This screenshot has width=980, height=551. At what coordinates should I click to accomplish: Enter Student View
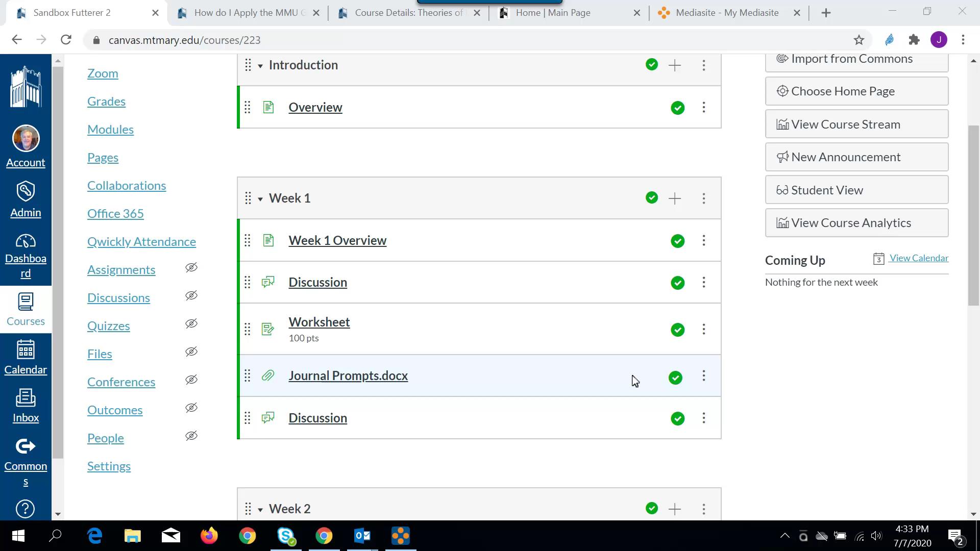[x=856, y=189]
